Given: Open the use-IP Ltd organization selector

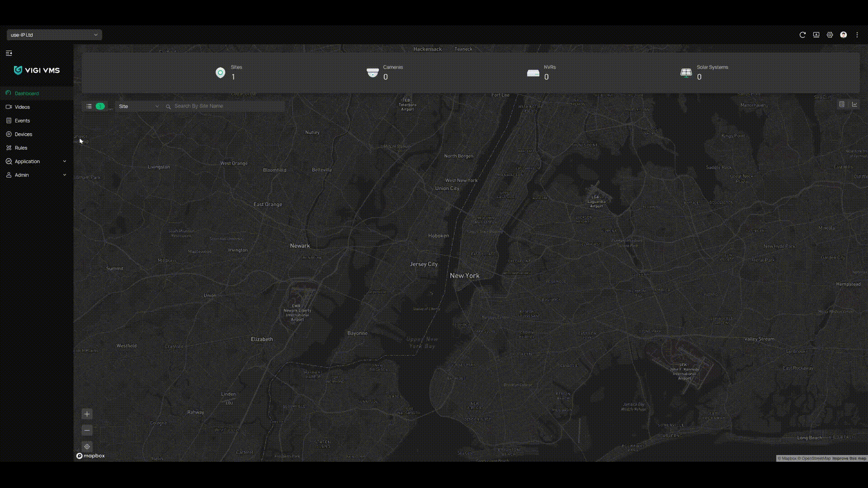Looking at the screenshot, I should (53, 35).
